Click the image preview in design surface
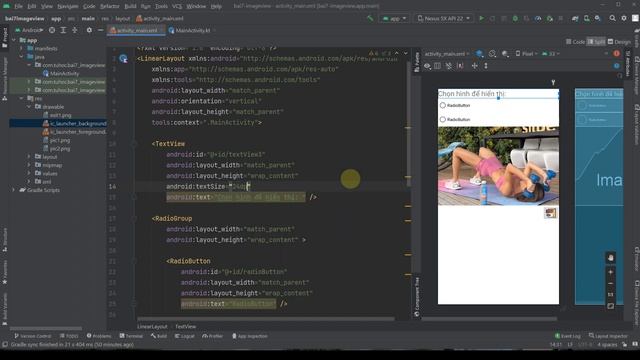The height and width of the screenshot is (360, 640). tap(498, 166)
